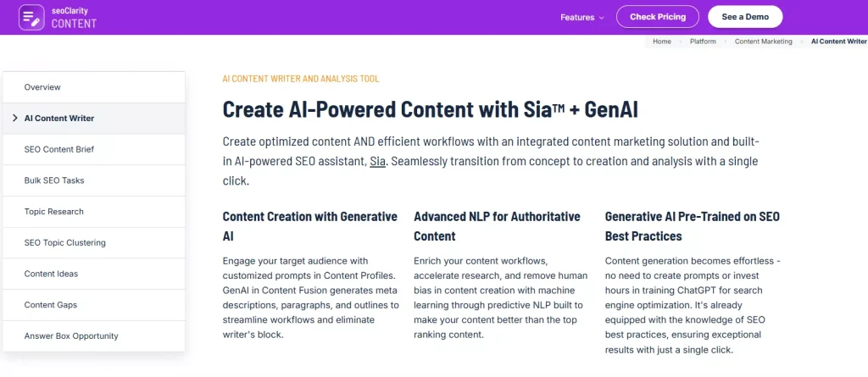Click the seoClarity Content logo icon

[x=31, y=17]
